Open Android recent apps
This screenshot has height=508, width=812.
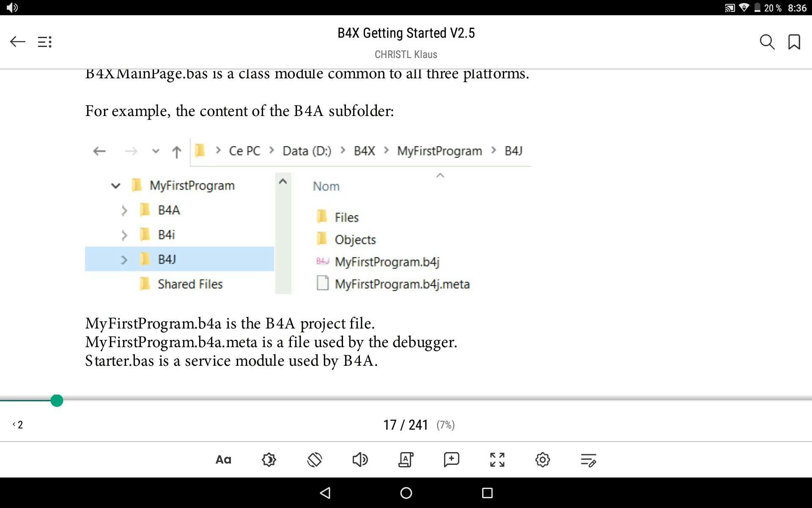(x=487, y=493)
